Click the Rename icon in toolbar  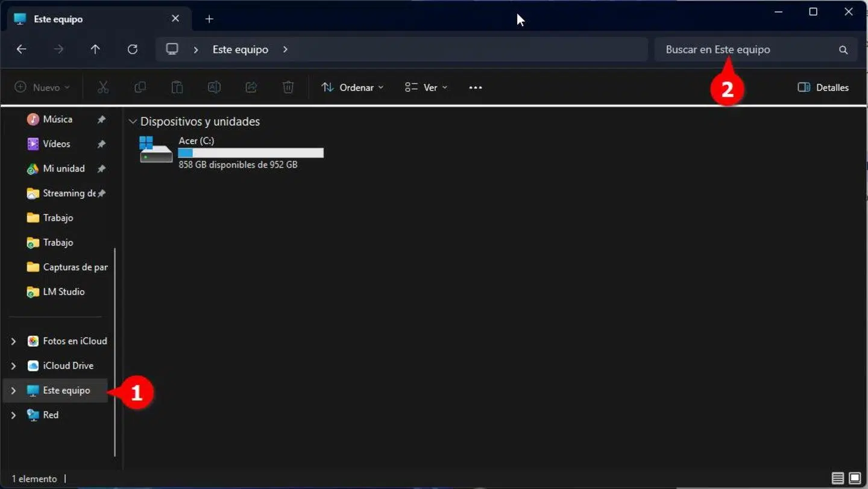point(214,87)
